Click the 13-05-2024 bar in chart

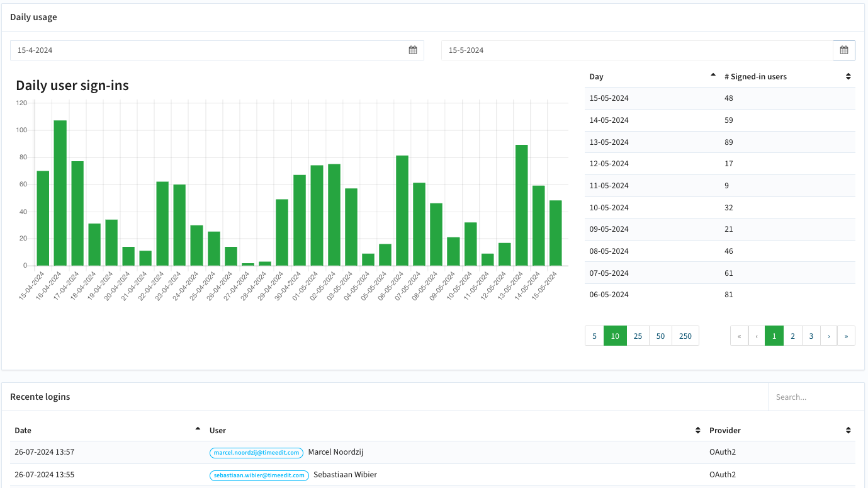pyautogui.click(x=521, y=205)
